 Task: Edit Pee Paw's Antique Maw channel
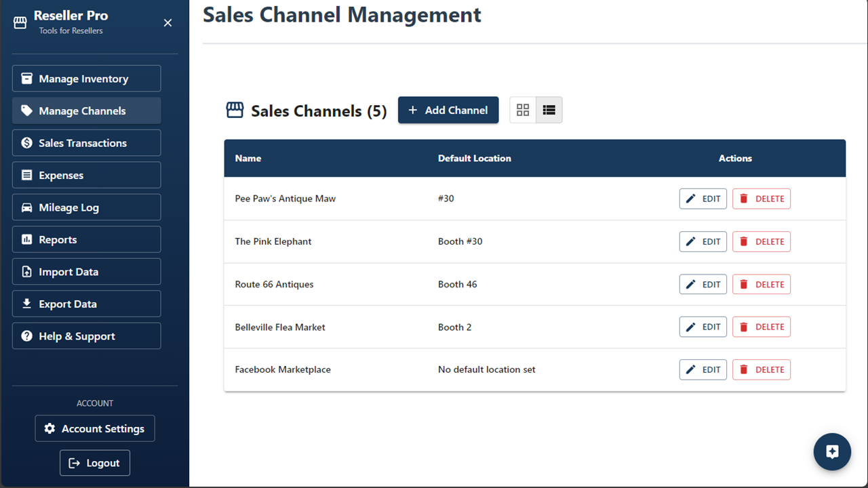tap(703, 199)
